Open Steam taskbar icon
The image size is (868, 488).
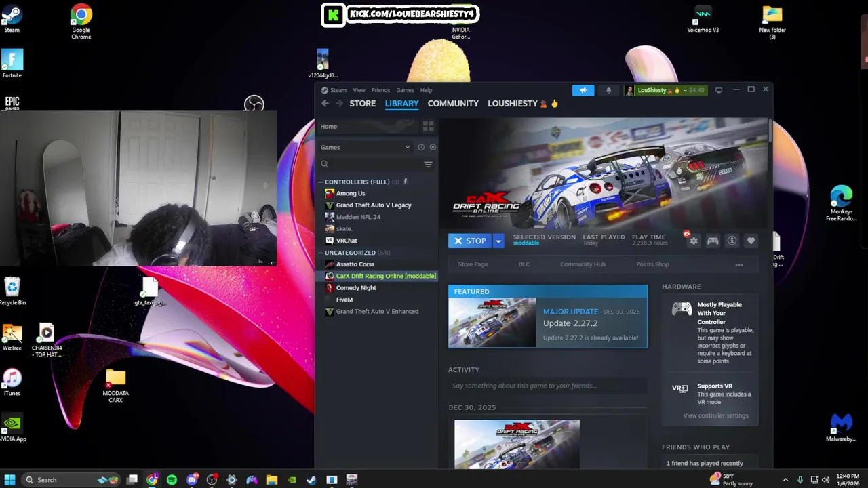pyautogui.click(x=311, y=480)
